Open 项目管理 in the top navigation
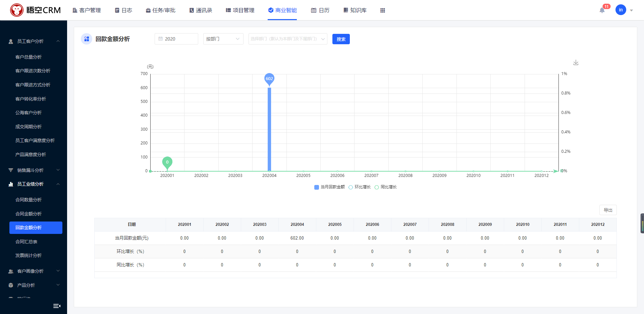The image size is (644, 314). (240, 10)
